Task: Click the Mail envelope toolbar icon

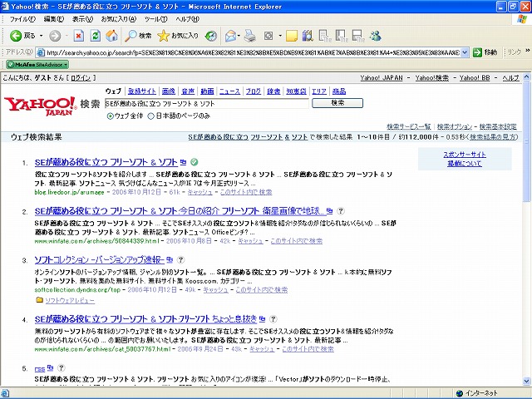Action: 230,36
